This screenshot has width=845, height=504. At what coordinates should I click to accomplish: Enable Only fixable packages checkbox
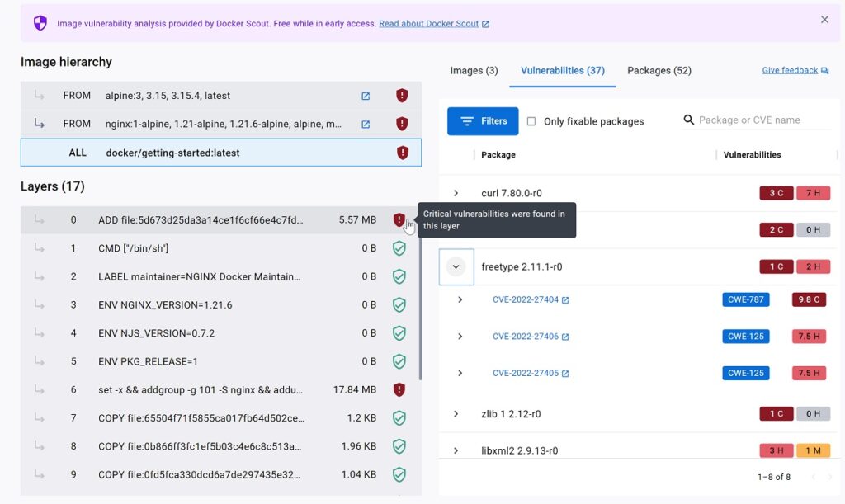tap(531, 122)
